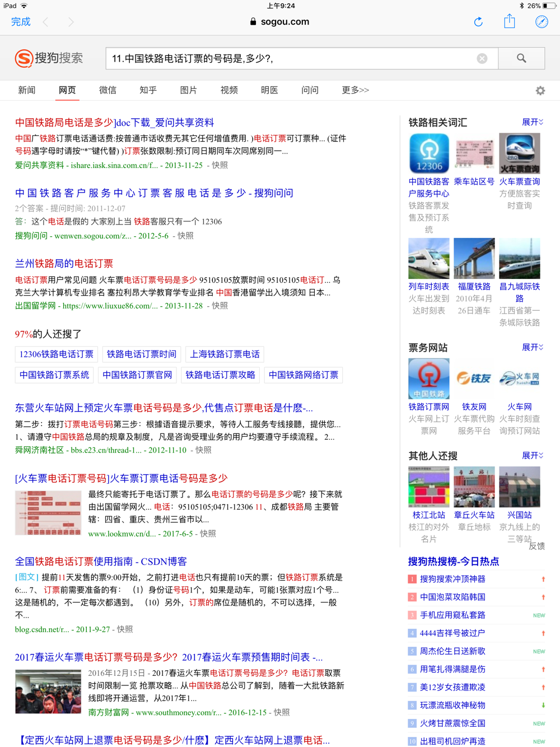560x747 pixels.
Task: Open hot search 搜狗搜索冲顶神器
Action: tap(452, 579)
